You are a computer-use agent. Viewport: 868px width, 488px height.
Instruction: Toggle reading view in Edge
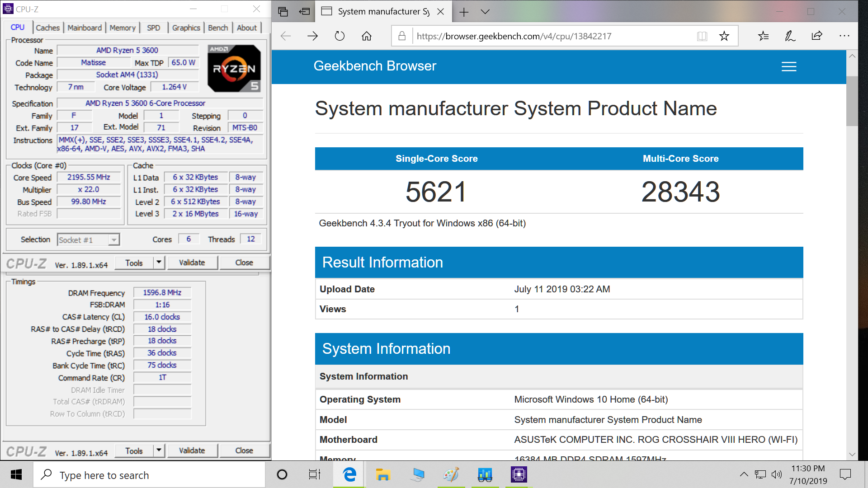[x=702, y=36]
